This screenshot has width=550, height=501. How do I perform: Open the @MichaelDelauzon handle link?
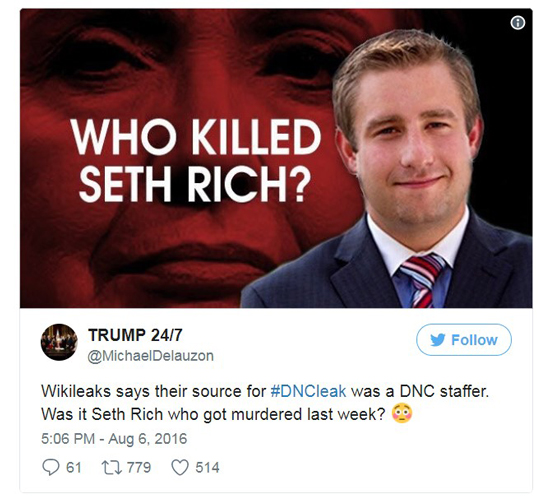[150, 356]
